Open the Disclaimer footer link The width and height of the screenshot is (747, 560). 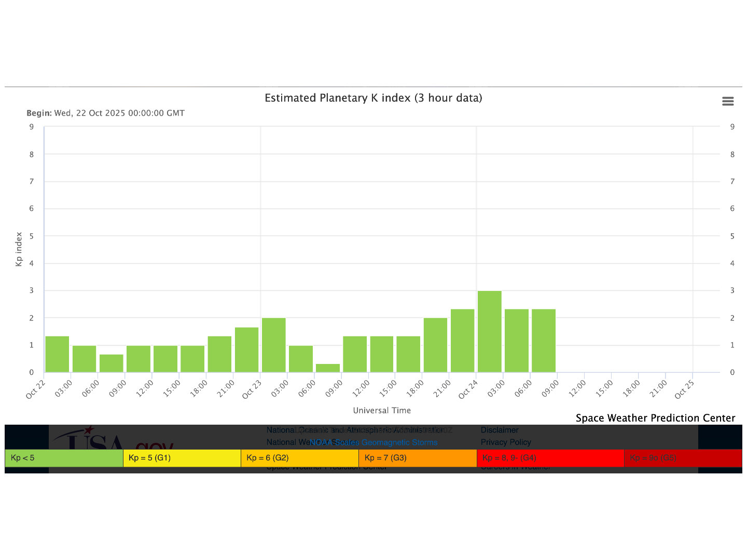(x=500, y=430)
